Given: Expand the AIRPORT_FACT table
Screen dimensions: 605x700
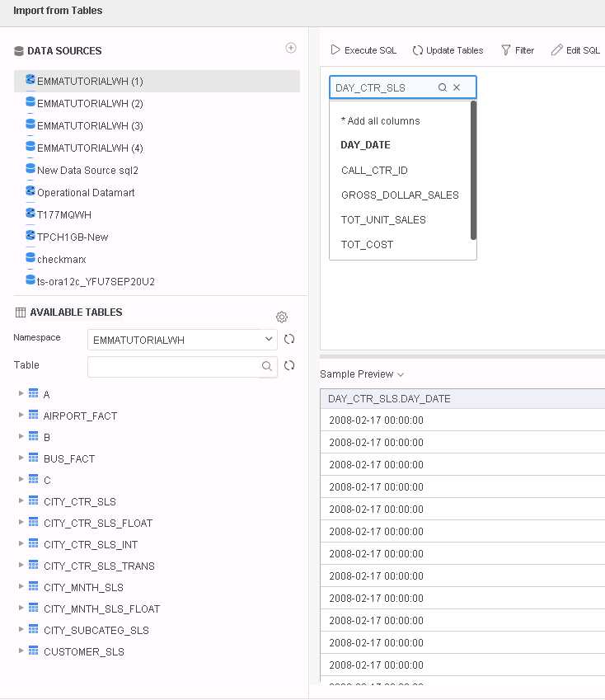Looking at the screenshot, I should (21, 416).
